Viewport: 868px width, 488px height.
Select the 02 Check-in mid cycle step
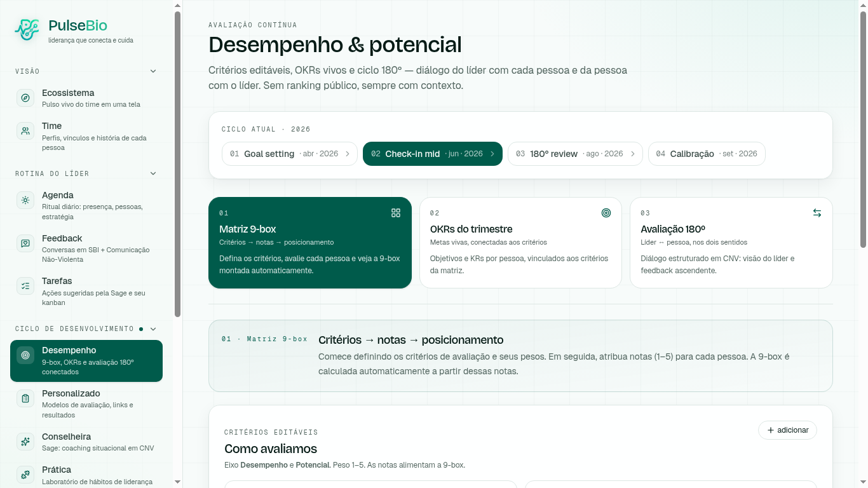coord(433,154)
